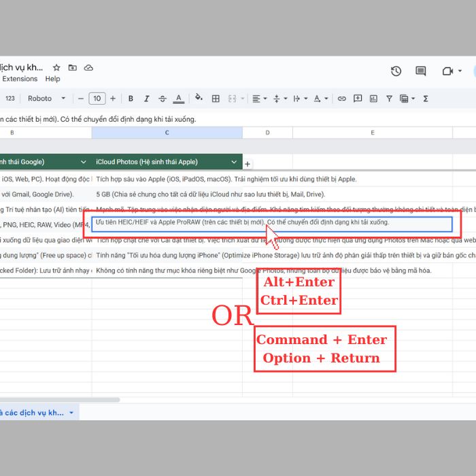Add table column with plus button
This screenshot has height=476, width=476.
point(248,164)
